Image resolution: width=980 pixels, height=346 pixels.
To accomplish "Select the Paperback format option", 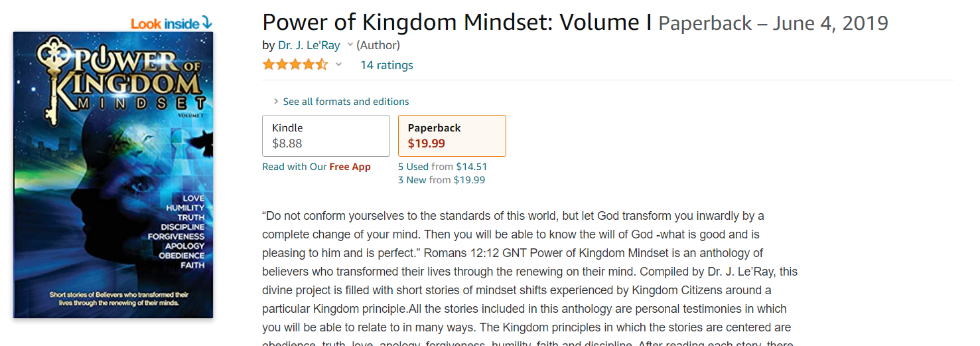I will click(x=452, y=135).
